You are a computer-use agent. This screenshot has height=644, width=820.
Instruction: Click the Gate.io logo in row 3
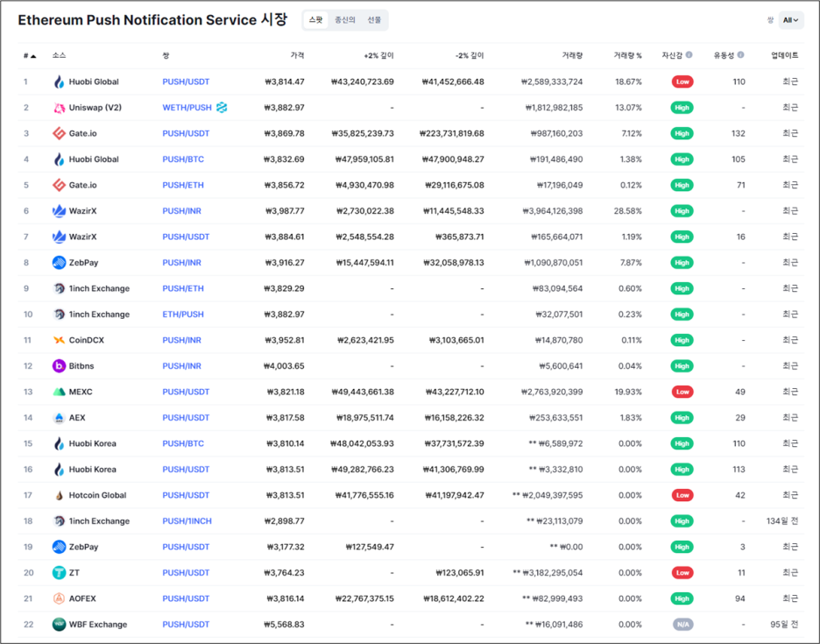[x=59, y=133]
